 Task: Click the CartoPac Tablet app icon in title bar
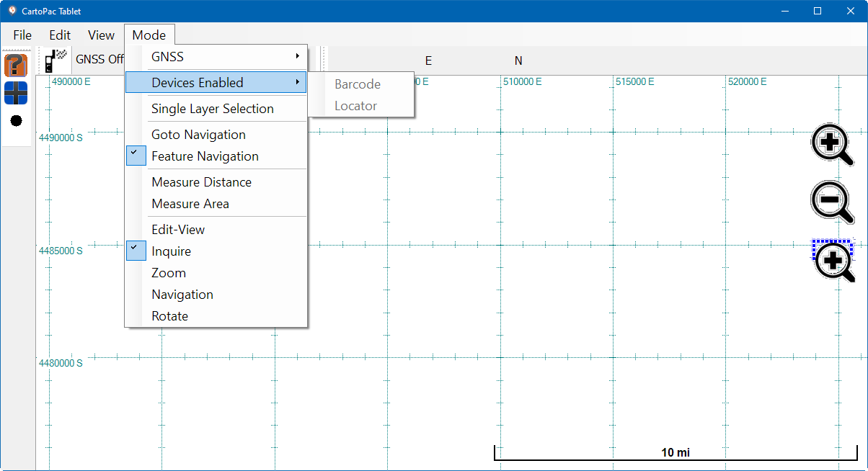tap(12, 11)
